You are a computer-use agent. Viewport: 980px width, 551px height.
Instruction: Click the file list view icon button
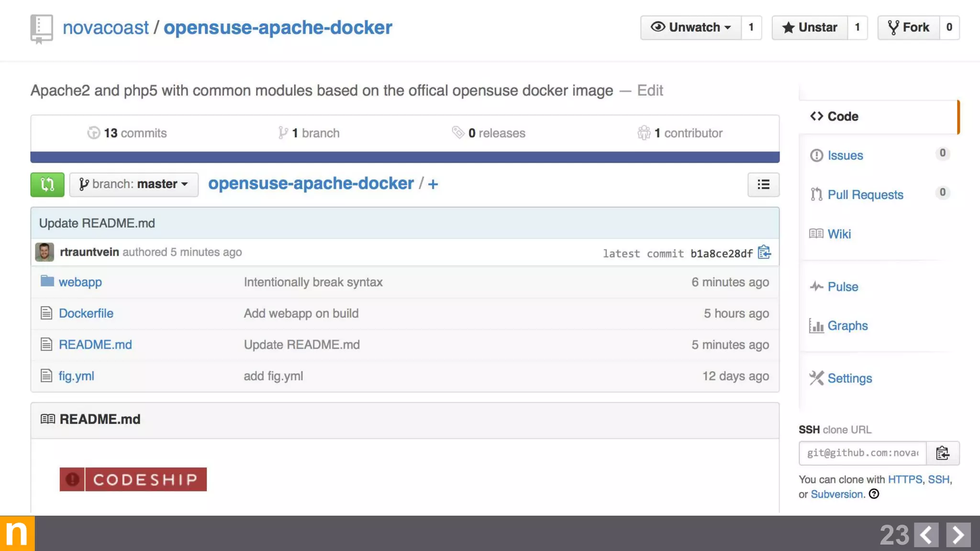coord(763,185)
